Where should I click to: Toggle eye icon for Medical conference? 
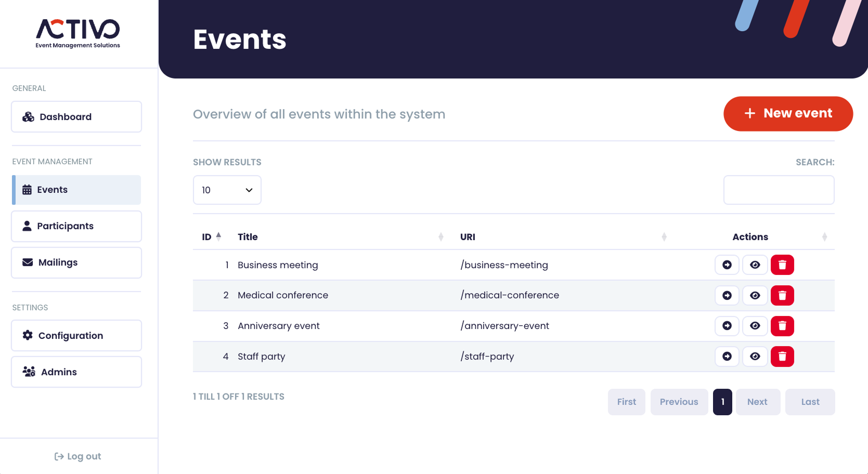[x=755, y=295]
